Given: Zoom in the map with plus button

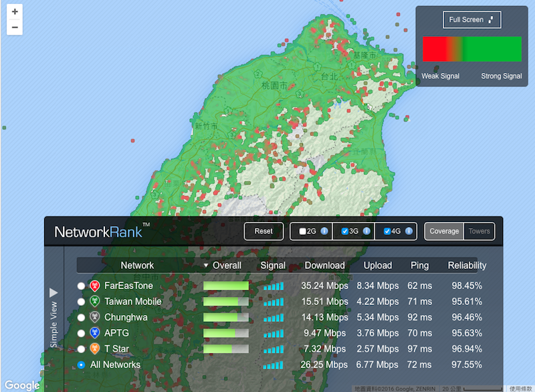Looking at the screenshot, I should [15, 11].
